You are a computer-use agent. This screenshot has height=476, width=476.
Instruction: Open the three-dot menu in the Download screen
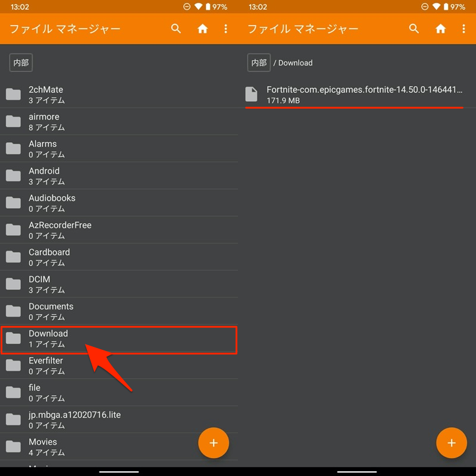464,29
